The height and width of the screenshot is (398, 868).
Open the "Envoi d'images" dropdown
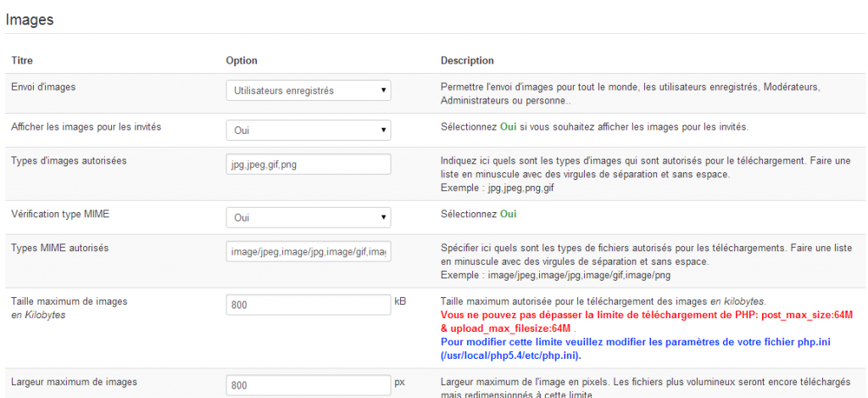[308, 90]
